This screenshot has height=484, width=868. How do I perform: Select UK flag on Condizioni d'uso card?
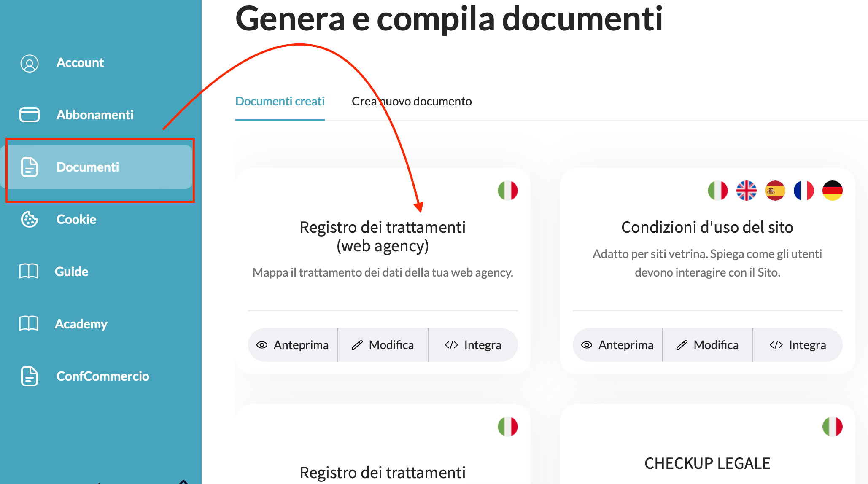point(747,191)
